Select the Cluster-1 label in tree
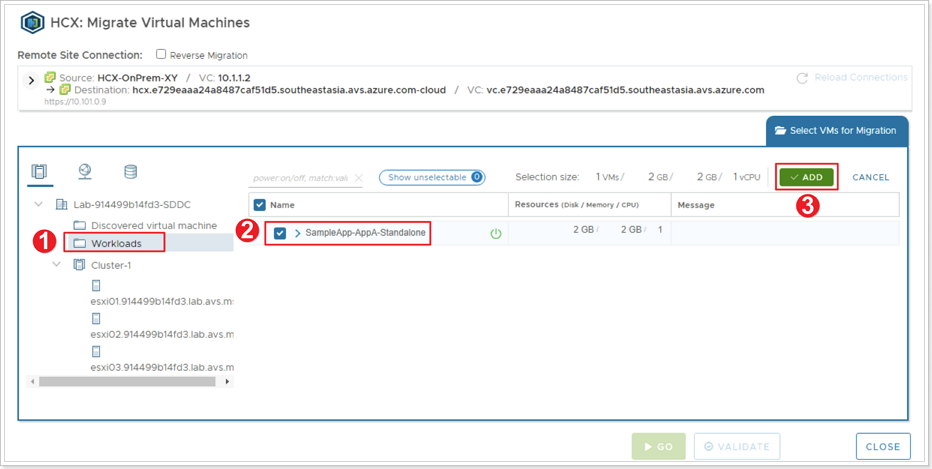This screenshot has width=932, height=469. pyautogui.click(x=111, y=265)
